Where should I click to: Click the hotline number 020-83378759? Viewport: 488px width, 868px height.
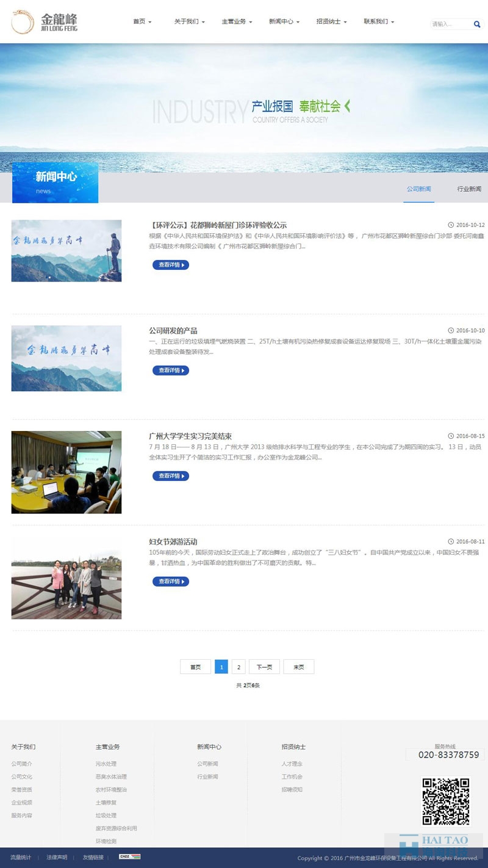(448, 755)
